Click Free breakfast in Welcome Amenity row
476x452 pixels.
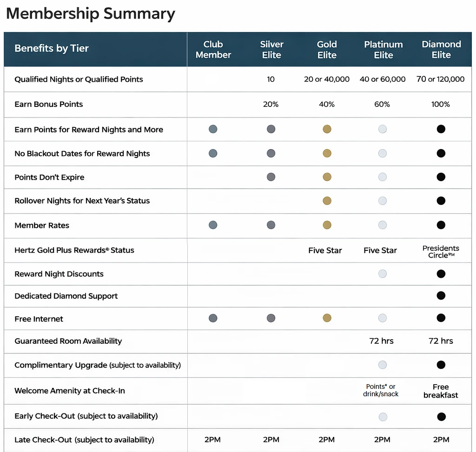pos(441,391)
